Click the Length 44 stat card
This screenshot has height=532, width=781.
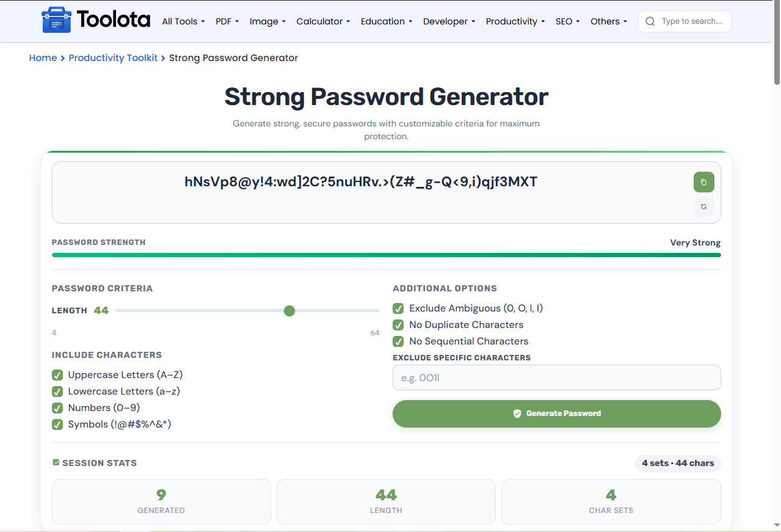point(386,501)
